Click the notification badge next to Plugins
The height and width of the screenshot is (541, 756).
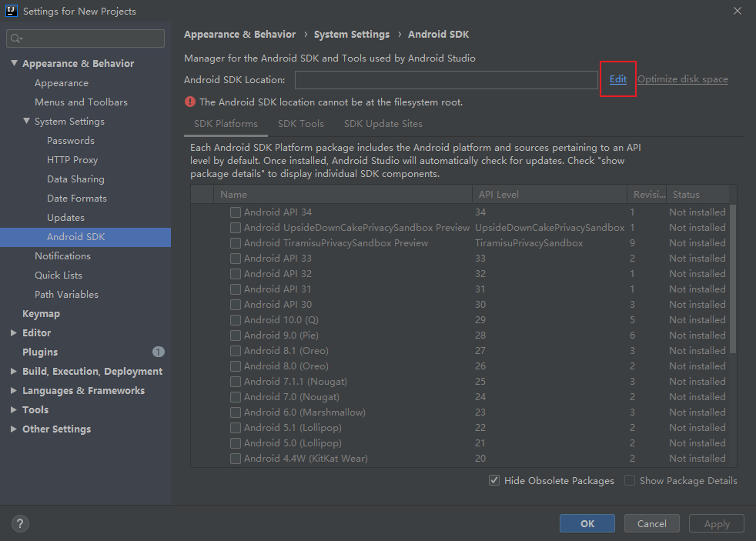point(158,352)
